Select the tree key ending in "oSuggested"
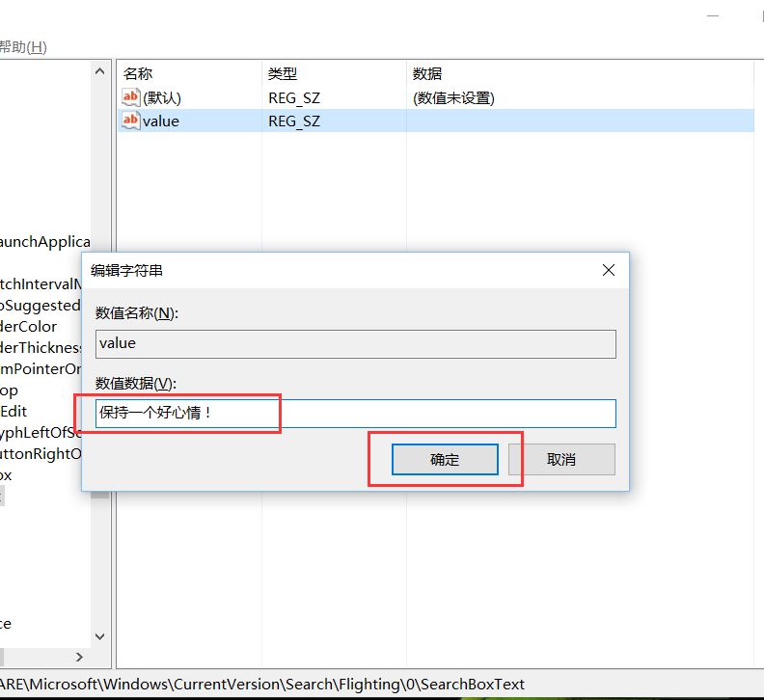Screen dimensions: 764x700 pyautogui.click(x=40, y=305)
